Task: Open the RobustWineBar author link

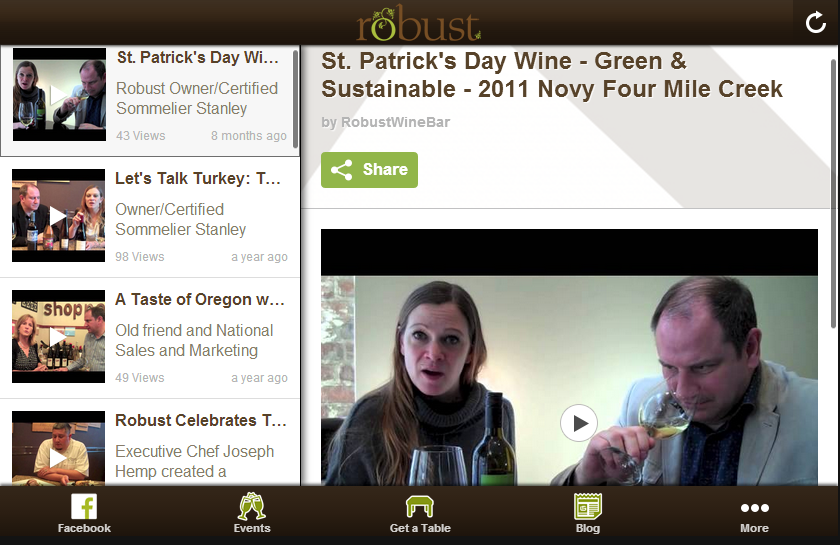Action: click(x=395, y=122)
